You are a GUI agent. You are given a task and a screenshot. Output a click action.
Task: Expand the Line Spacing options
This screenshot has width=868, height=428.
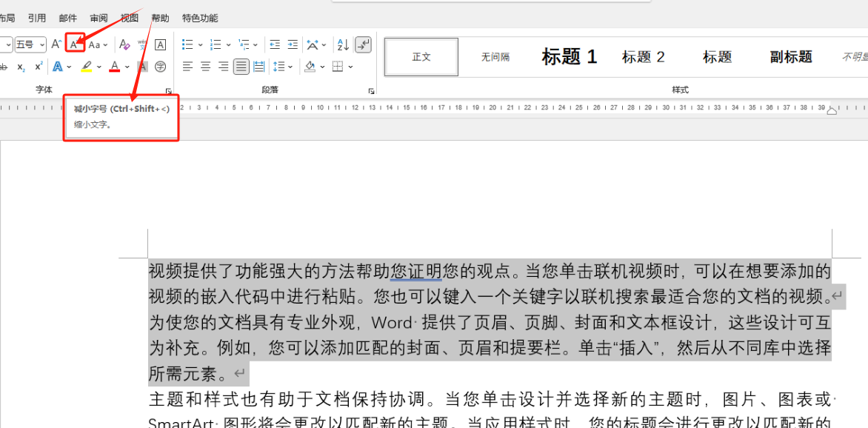(x=290, y=67)
